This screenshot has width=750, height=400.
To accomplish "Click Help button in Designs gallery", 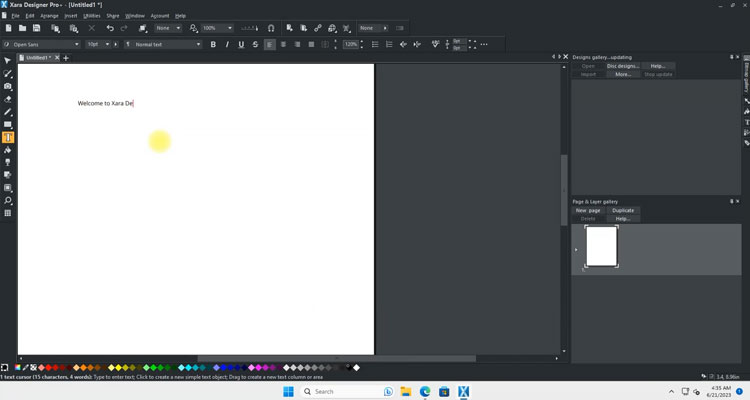I will click(658, 66).
